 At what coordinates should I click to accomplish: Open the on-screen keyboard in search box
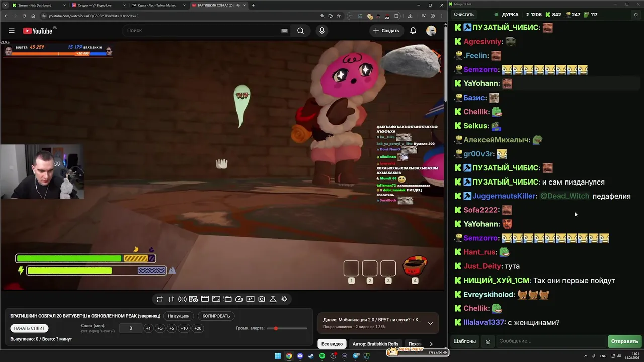pos(284,31)
